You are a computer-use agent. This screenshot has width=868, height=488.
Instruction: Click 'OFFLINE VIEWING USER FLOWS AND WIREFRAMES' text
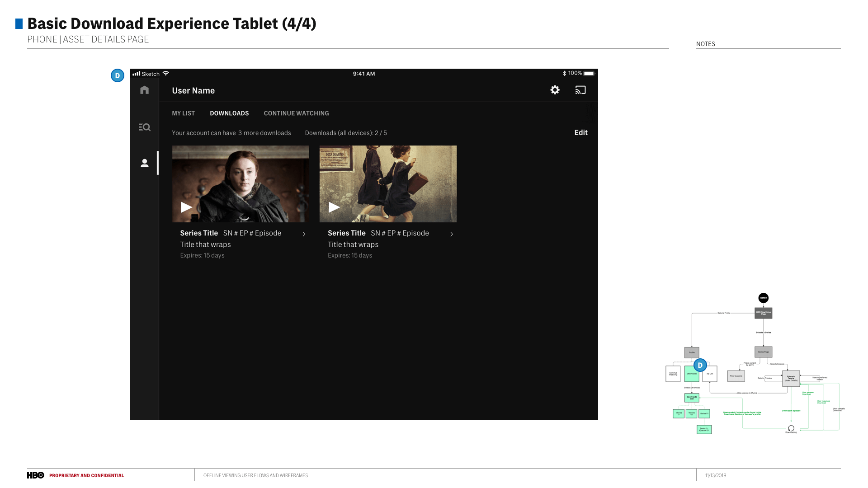(x=255, y=475)
